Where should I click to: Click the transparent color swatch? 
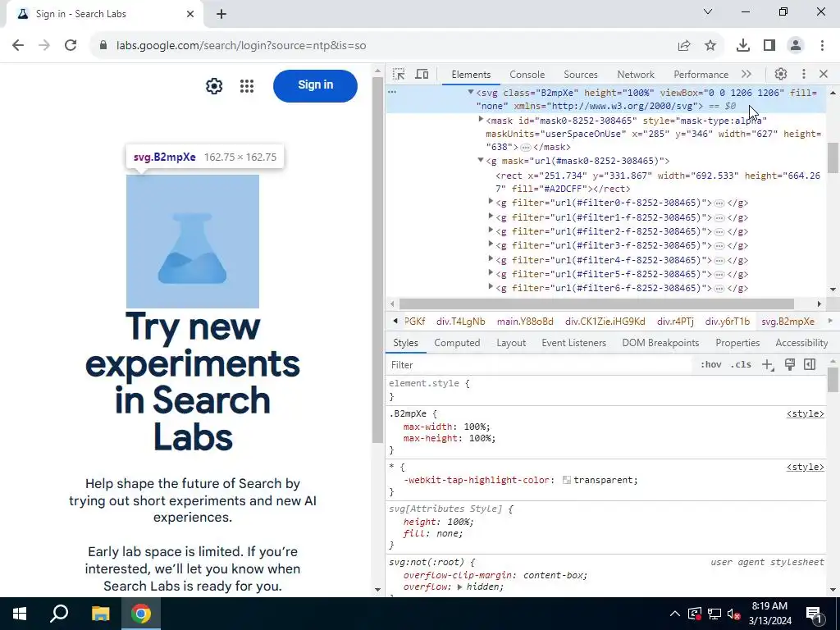coord(566,480)
